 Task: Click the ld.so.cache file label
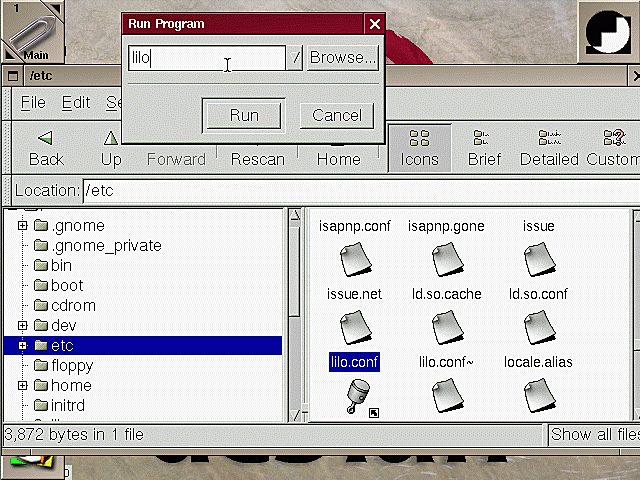pos(447,294)
